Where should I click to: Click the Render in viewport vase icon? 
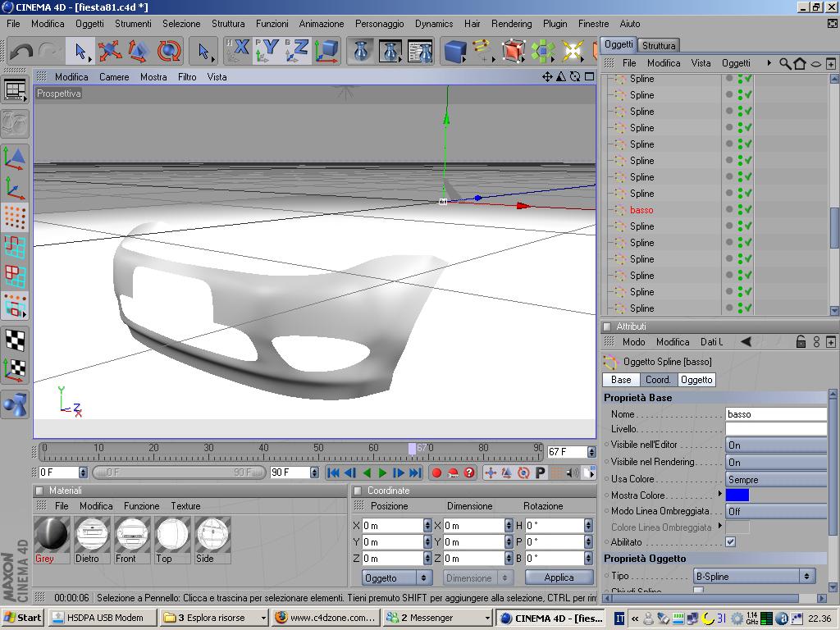point(361,51)
